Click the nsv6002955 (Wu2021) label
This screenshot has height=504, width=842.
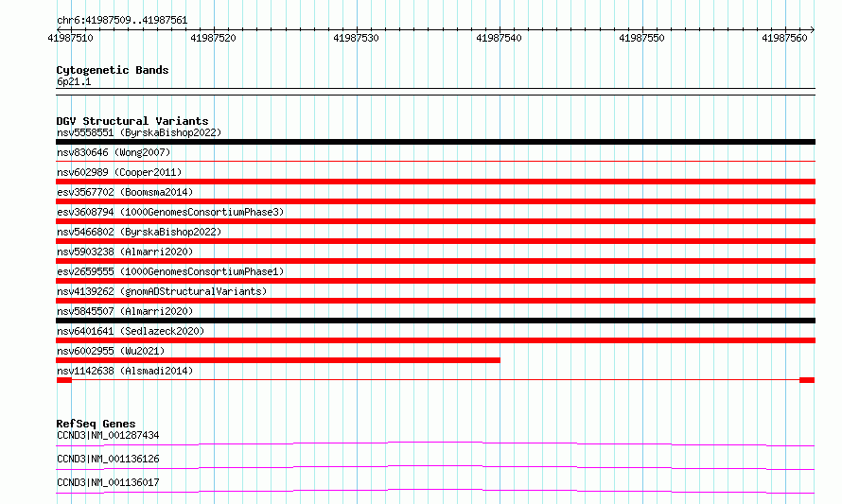[111, 351]
